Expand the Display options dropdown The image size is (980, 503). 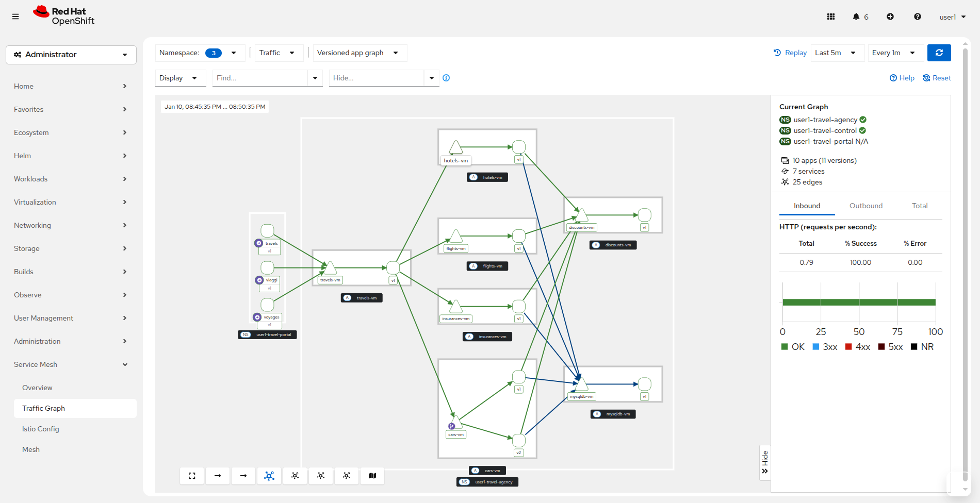pos(178,78)
